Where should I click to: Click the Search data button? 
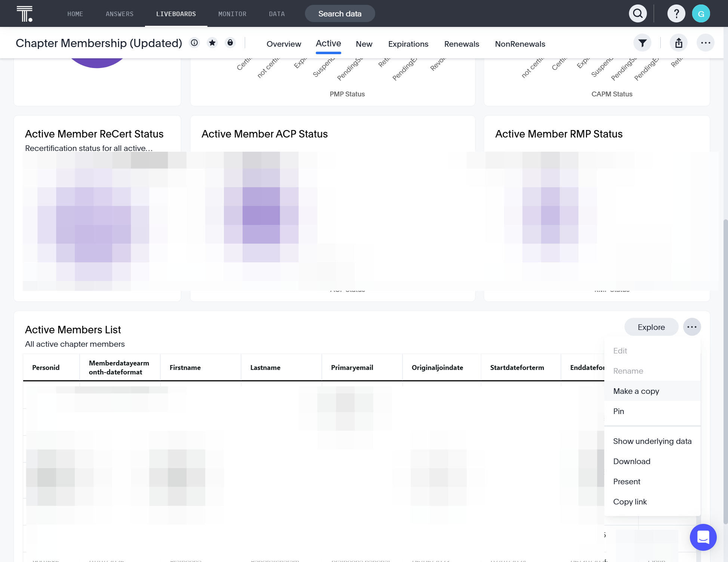[340, 14]
